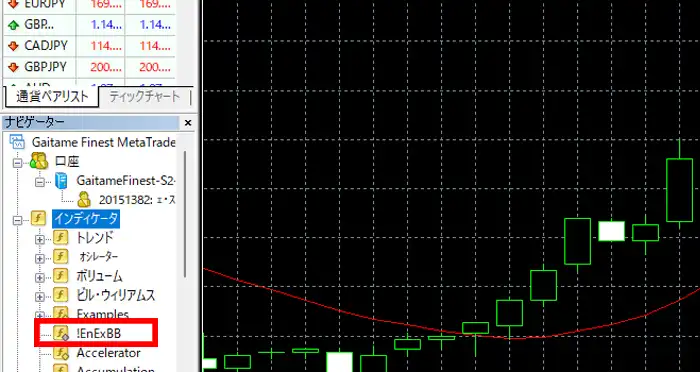Click the 口座 accounts icon
Image resolution: width=700 pixels, height=372 pixels.
[x=39, y=161]
